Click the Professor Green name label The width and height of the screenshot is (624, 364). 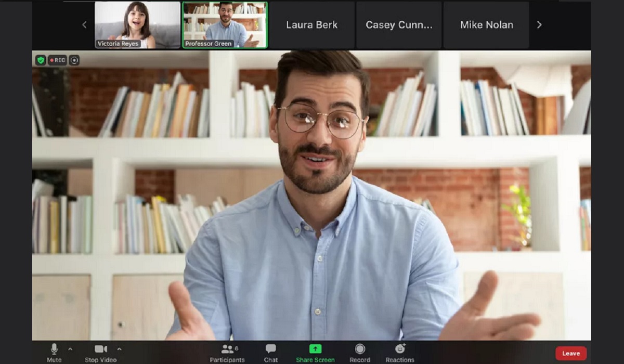tap(209, 44)
